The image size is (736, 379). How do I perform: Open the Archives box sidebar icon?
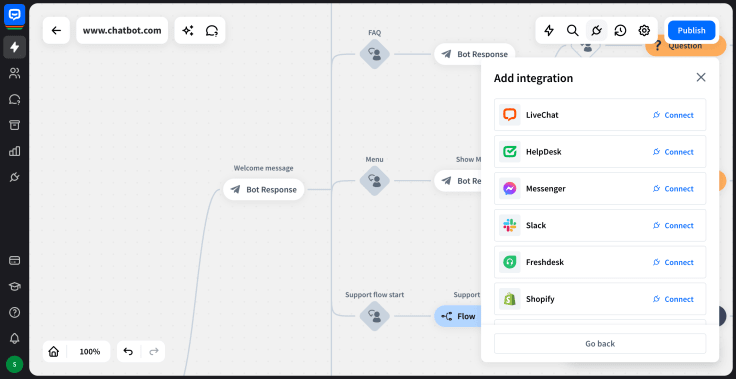point(15,125)
